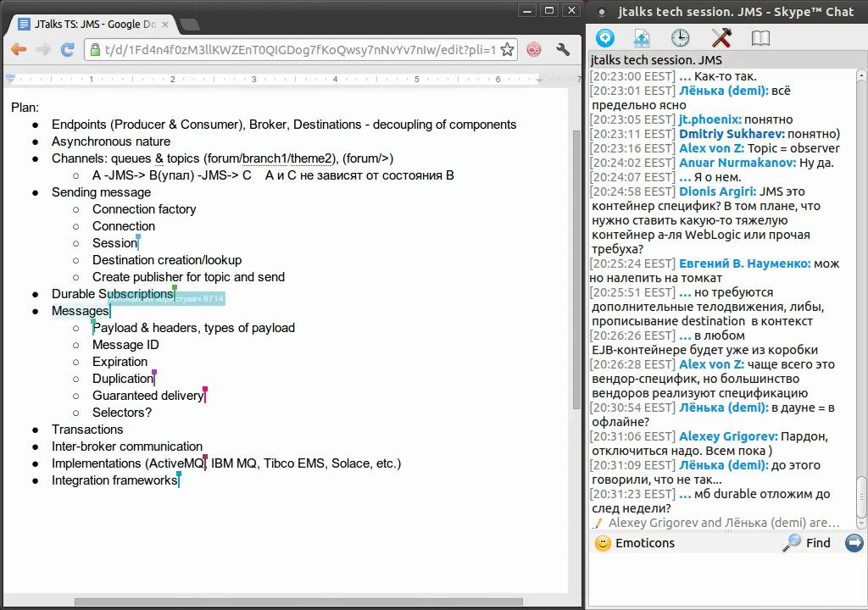Click the left indent marker on ruler

(10, 79)
